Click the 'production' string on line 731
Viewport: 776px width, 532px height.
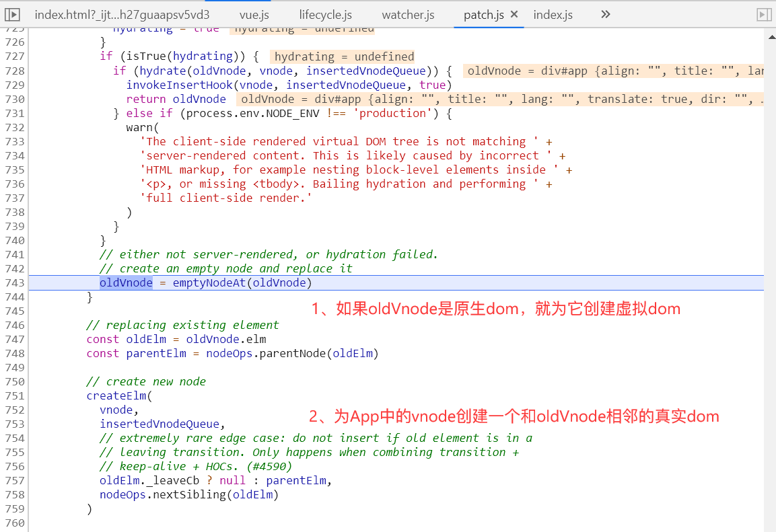pos(392,113)
